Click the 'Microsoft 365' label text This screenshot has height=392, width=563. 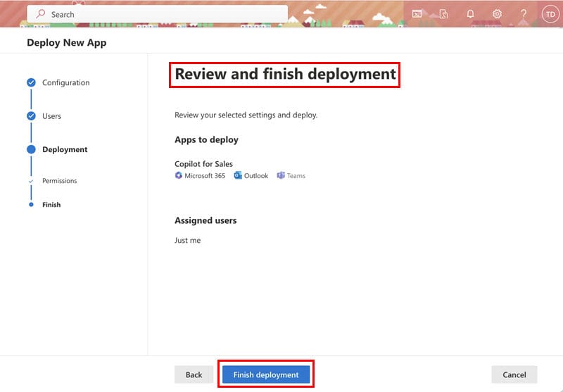point(205,175)
